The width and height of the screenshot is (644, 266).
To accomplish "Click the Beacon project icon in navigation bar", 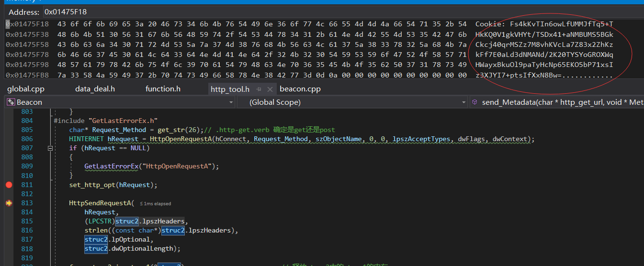I will 11,102.
